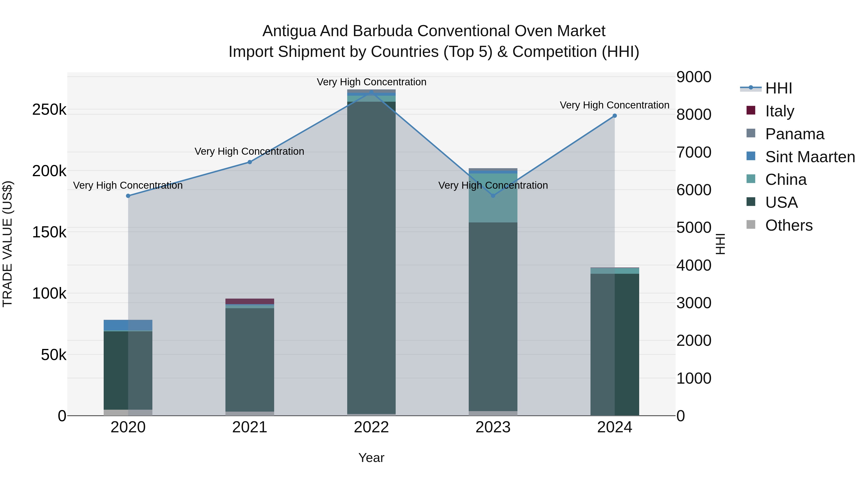Click the HHI data point for 2024

click(615, 115)
